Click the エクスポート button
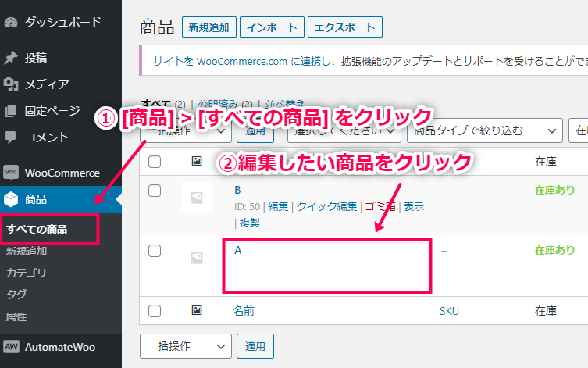This screenshot has height=368, width=588. tap(345, 27)
